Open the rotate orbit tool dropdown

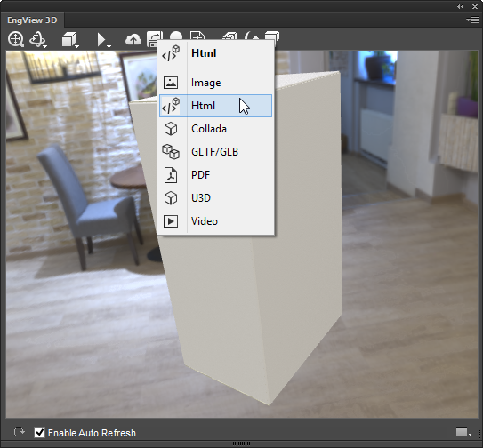38,40
